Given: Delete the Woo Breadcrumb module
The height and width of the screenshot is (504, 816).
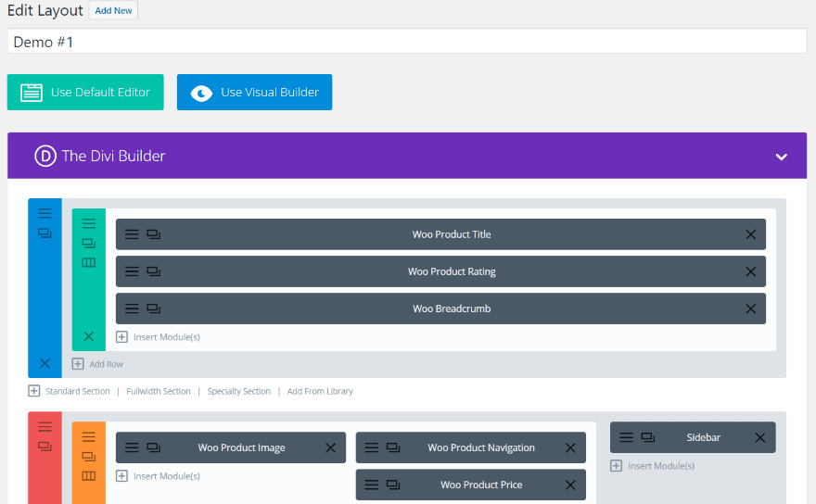Looking at the screenshot, I should click(x=750, y=309).
